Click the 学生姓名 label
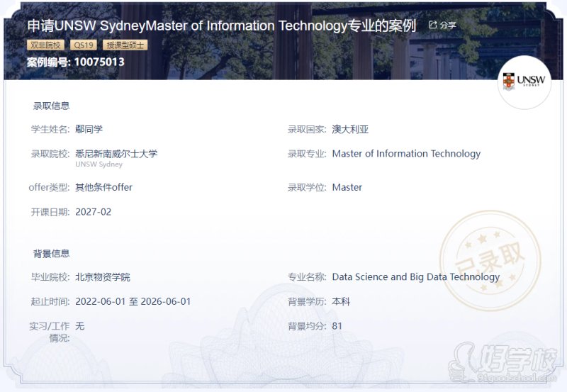The height and width of the screenshot is (392, 567). point(50,129)
